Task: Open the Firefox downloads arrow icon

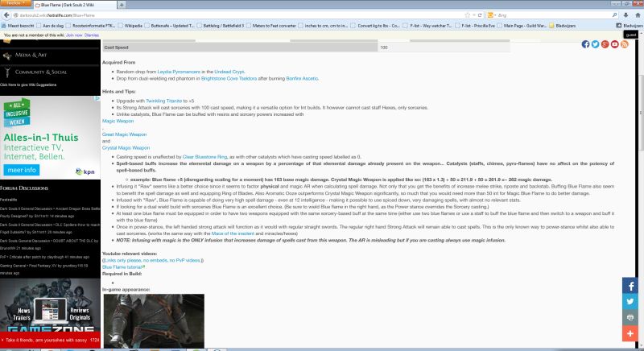Action: (x=625, y=15)
